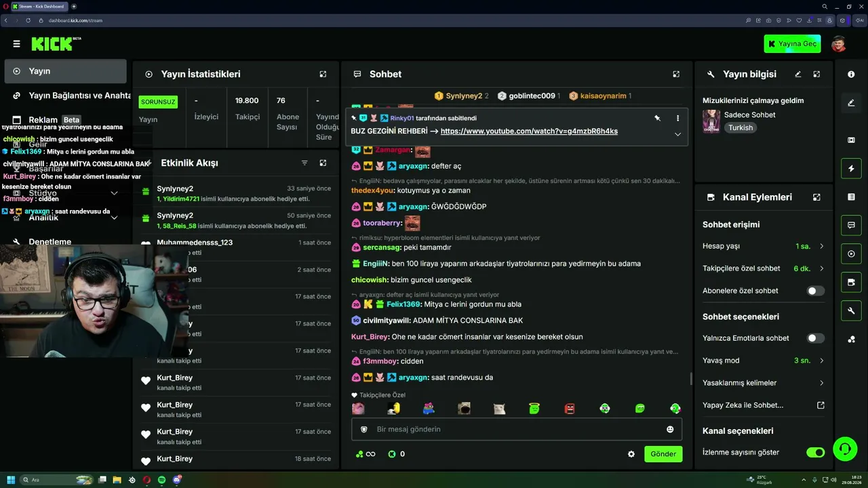Open Yasaklanmış kelimeler chevron
The width and height of the screenshot is (868, 488).
coord(822,383)
